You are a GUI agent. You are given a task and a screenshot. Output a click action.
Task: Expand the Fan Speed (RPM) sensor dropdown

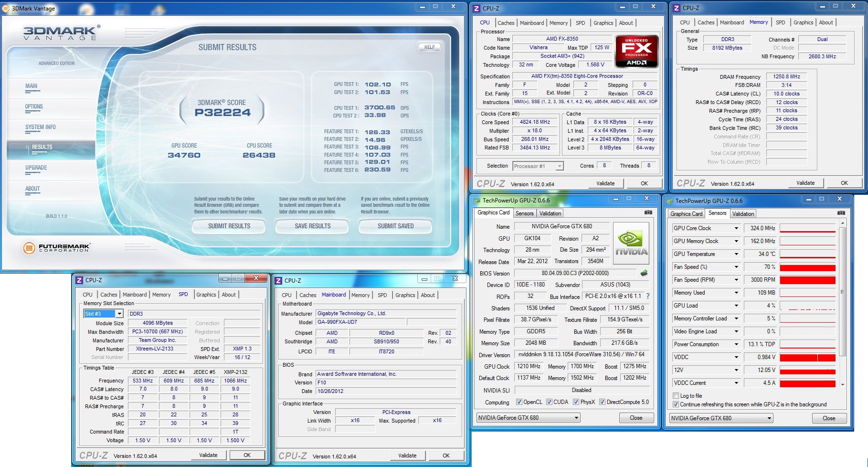(x=736, y=280)
